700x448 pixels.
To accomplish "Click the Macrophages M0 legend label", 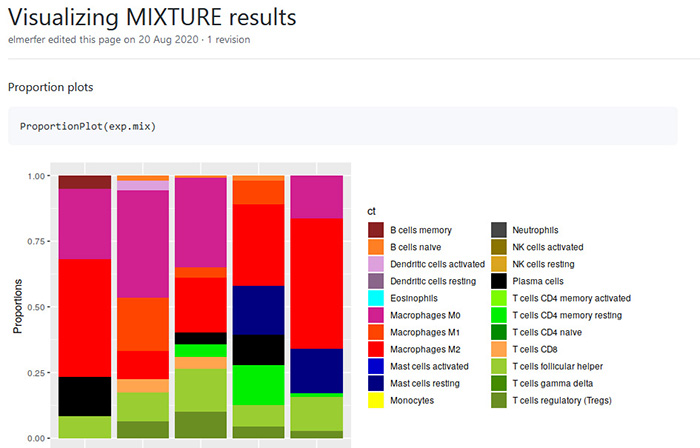I will 425,315.
